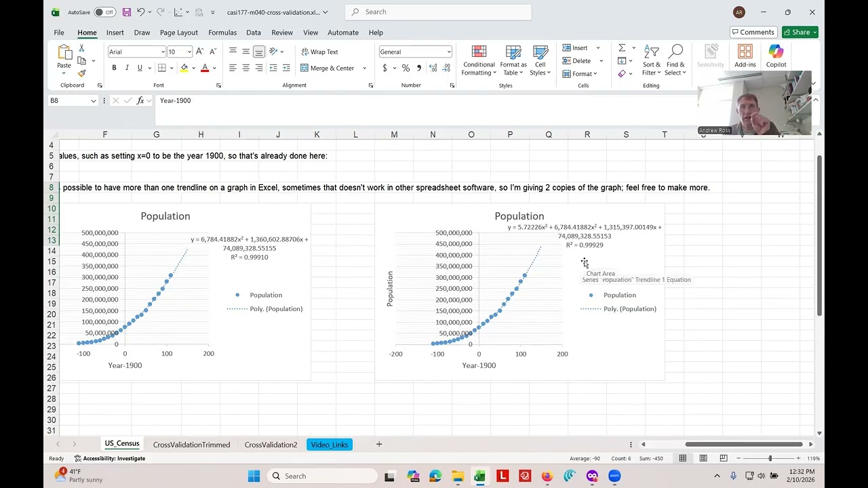Switch to CrossValidationTrimmed sheet
This screenshot has height=488, width=868.
coord(191,445)
